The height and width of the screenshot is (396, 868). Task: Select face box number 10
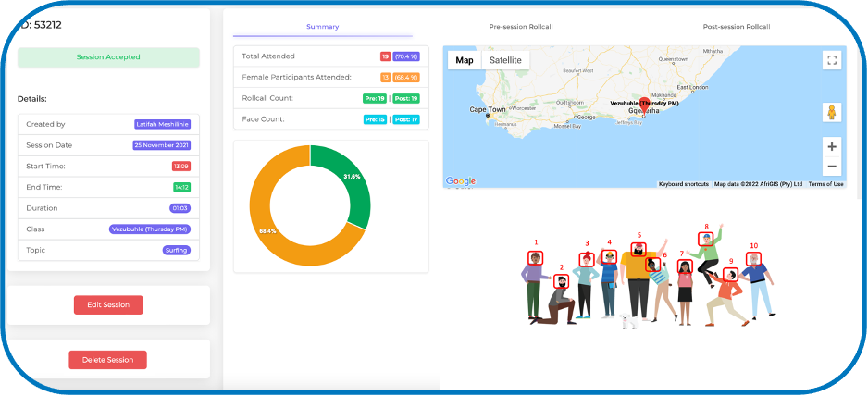pos(754,259)
